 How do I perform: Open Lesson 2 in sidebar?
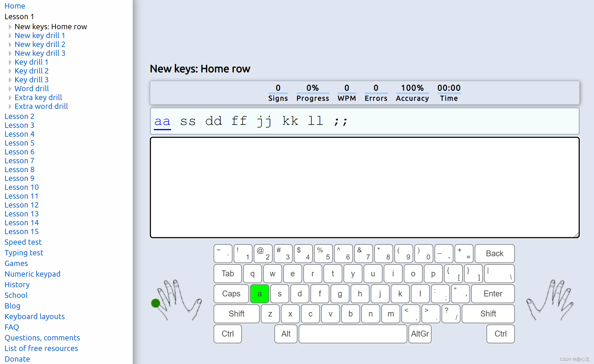(x=19, y=116)
